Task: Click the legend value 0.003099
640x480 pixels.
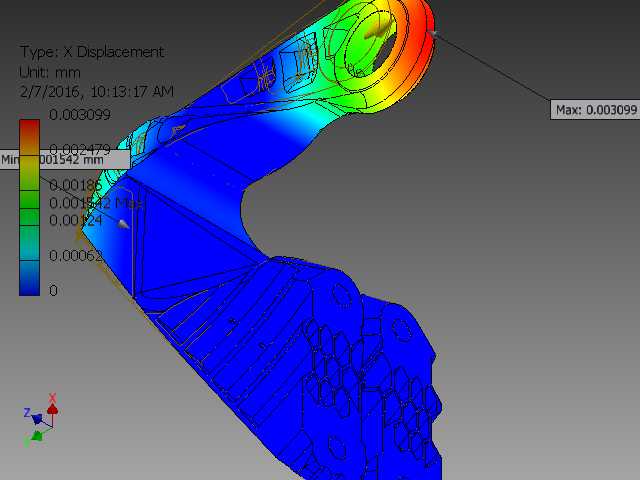Action: coord(80,115)
